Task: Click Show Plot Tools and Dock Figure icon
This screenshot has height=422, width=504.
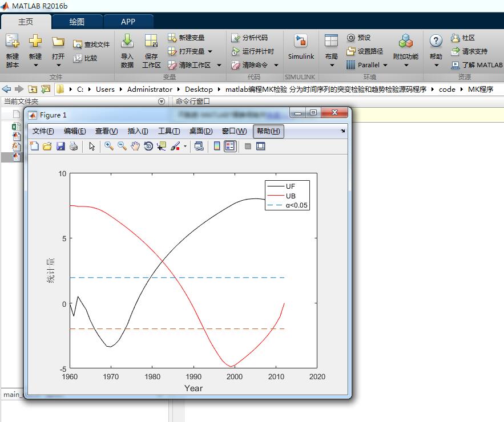Action: click(261, 146)
